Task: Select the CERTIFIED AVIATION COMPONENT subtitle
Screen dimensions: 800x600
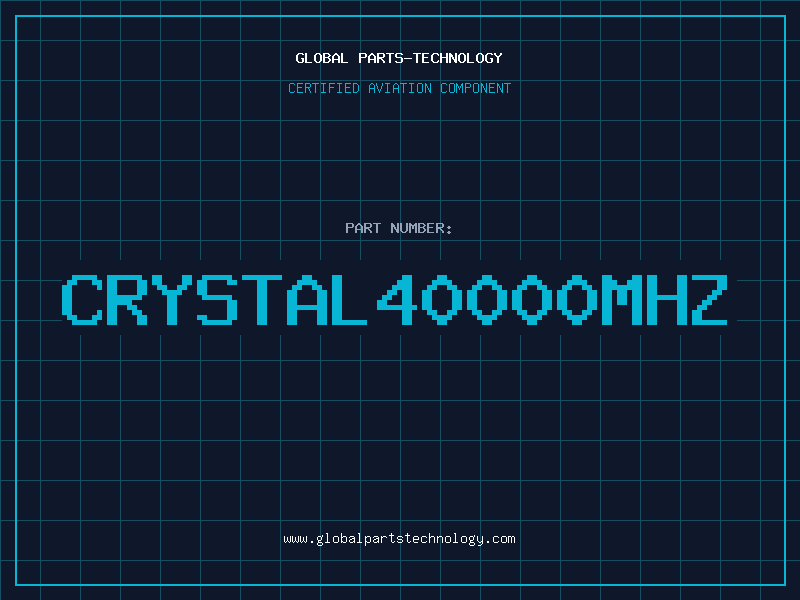Action: 399,88
